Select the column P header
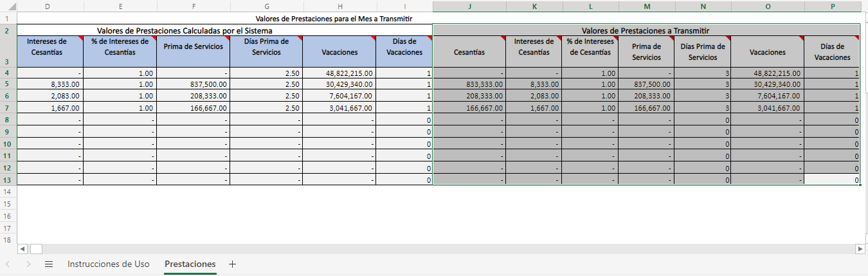Screen dimensions: 868x276 833,6
